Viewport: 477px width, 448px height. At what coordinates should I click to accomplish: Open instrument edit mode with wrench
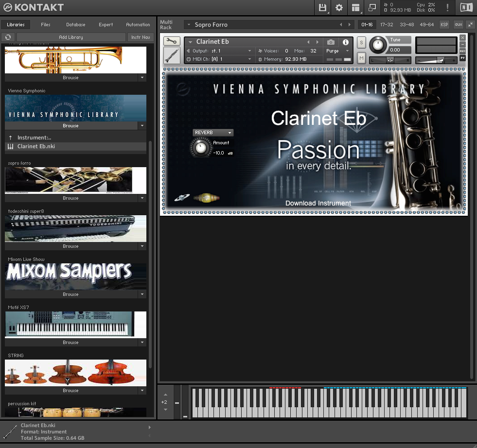point(172,41)
